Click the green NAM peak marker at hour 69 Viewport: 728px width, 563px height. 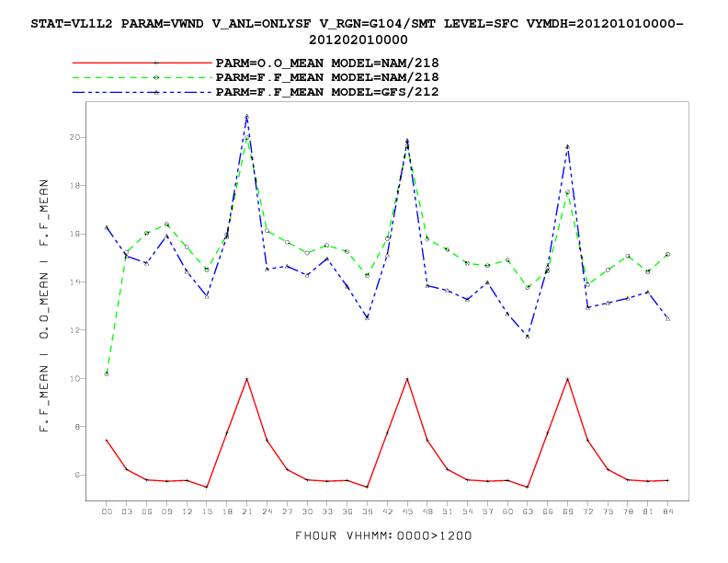pos(567,192)
